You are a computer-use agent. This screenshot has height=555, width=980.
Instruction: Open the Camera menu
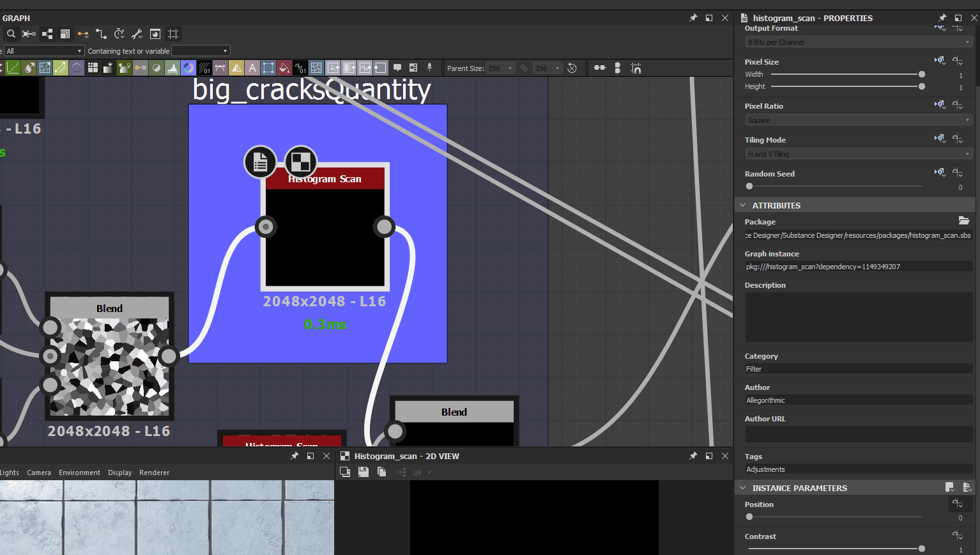tap(39, 473)
